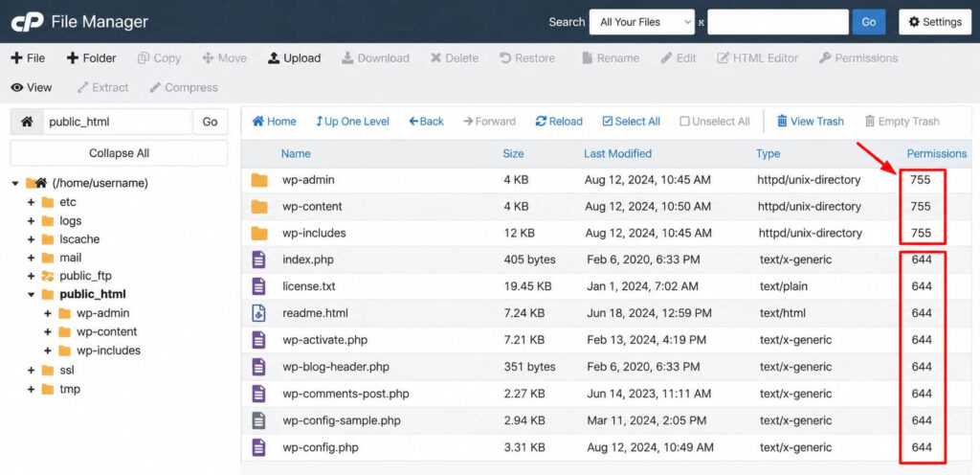Image resolution: width=980 pixels, height=475 pixels.
Task: Open Settings via the gear button
Action: click(x=935, y=22)
